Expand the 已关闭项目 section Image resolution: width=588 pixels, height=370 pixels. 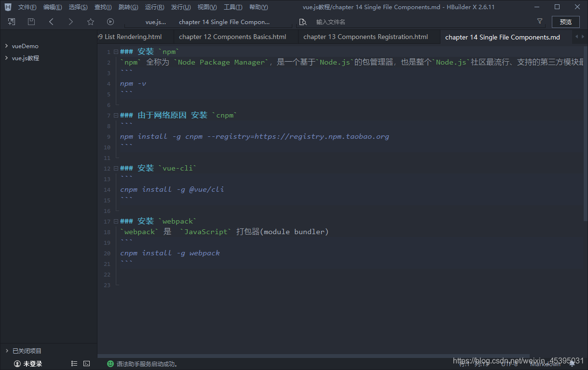(7, 351)
